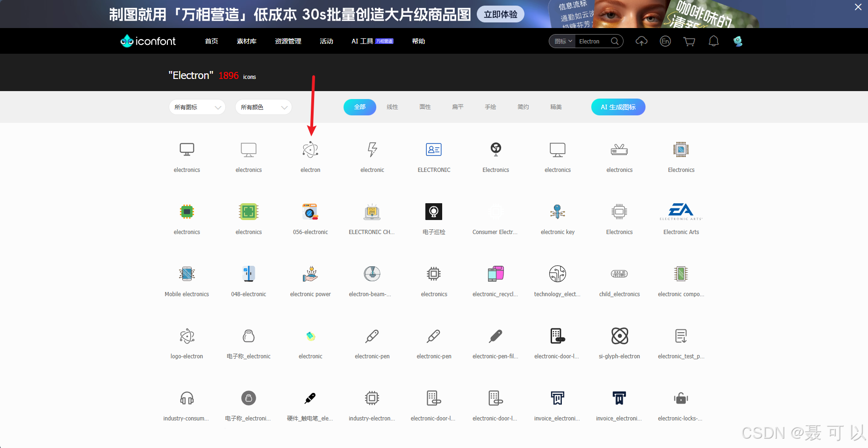This screenshot has width=868, height=448.
Task: Open the notifications bell icon
Action: click(713, 41)
